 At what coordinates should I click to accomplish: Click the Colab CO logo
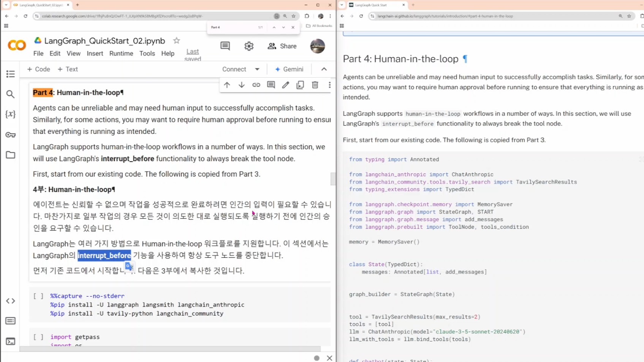click(17, 46)
